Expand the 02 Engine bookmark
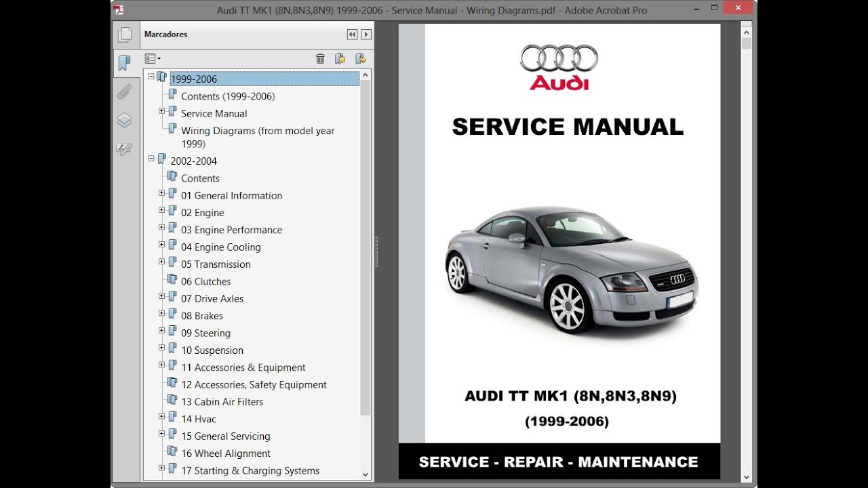The width and height of the screenshot is (868, 488). (162, 210)
